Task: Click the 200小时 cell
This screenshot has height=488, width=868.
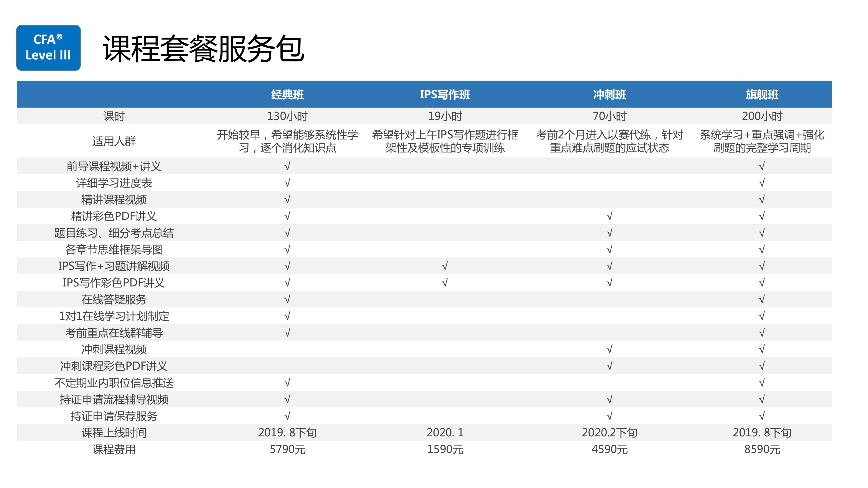Action: coord(762,116)
